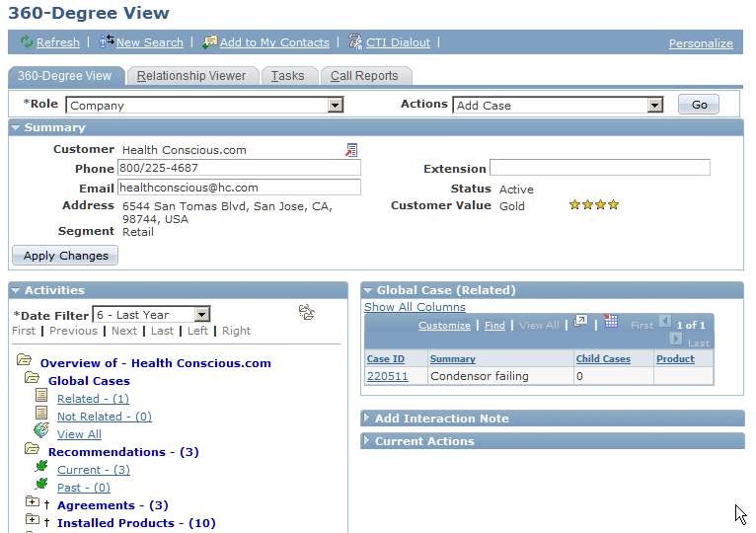Open the Date Filter dropdown
Screen dimensions: 756x533
click(x=202, y=315)
